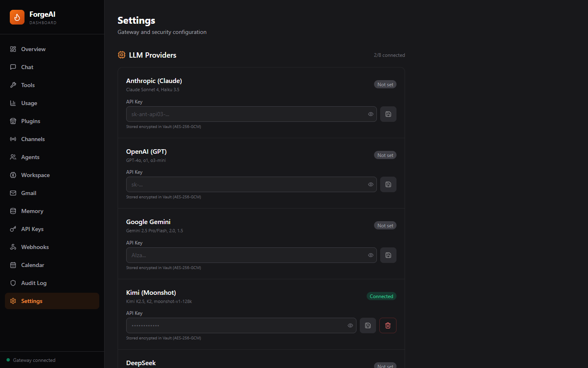Reveal the OpenAI API key text
This screenshot has width=588, height=368.
[370, 184]
